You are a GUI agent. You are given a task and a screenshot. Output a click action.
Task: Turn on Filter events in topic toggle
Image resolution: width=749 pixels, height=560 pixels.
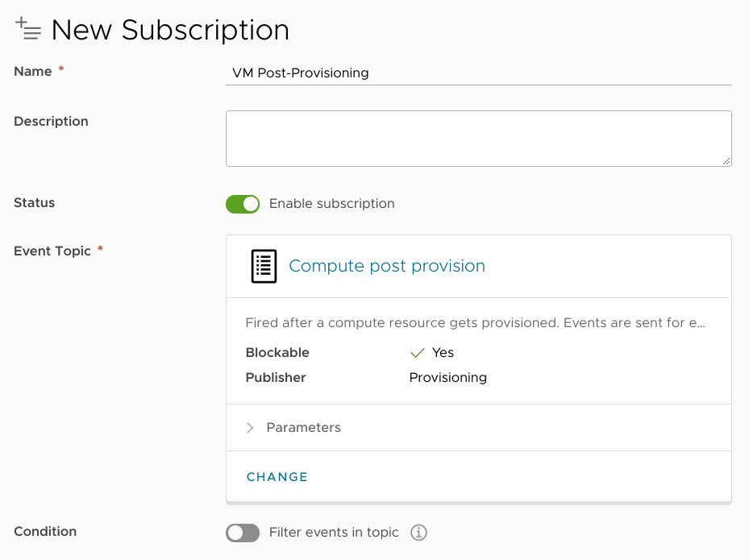tap(243, 533)
